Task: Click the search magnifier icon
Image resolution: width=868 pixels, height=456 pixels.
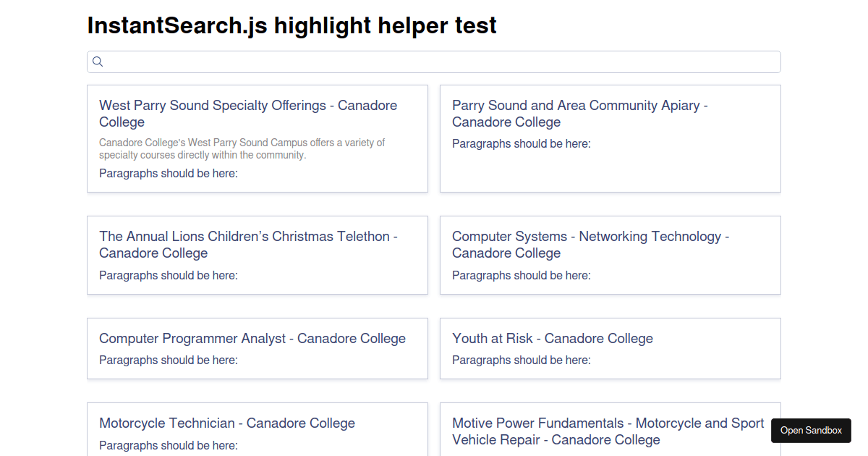Action: tap(98, 62)
